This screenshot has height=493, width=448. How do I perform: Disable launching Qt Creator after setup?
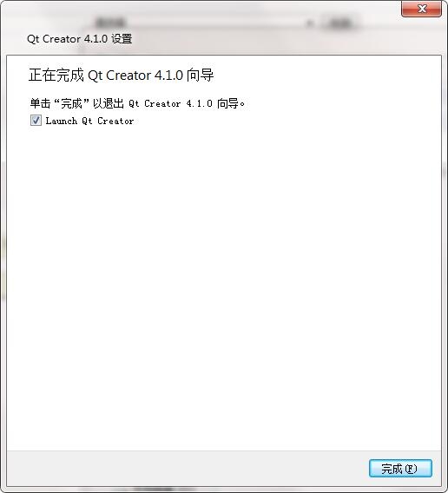point(36,120)
